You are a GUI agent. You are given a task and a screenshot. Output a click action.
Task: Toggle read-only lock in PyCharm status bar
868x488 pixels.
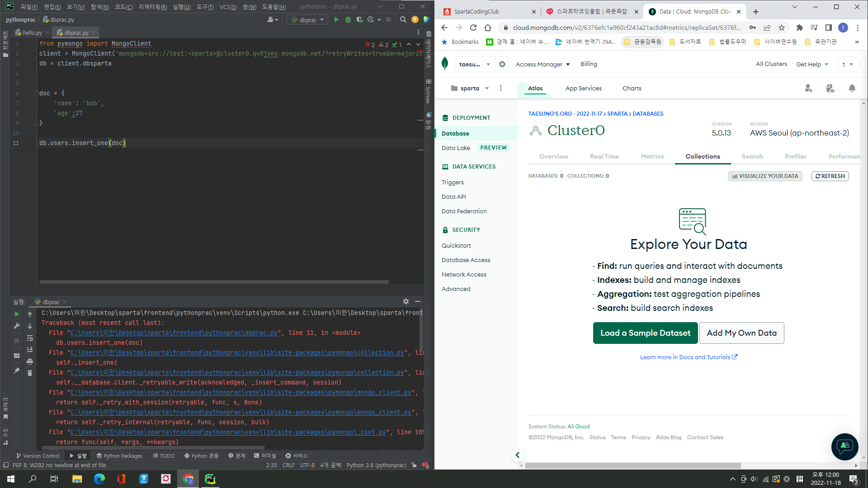click(x=414, y=465)
